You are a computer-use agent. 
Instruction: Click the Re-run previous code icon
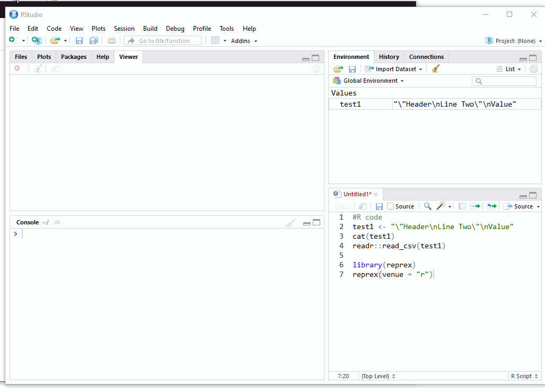pos(491,206)
